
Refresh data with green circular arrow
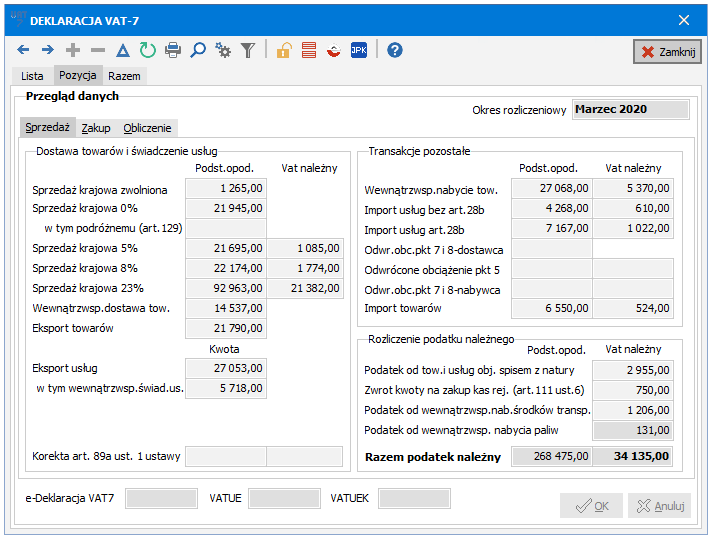(148, 50)
